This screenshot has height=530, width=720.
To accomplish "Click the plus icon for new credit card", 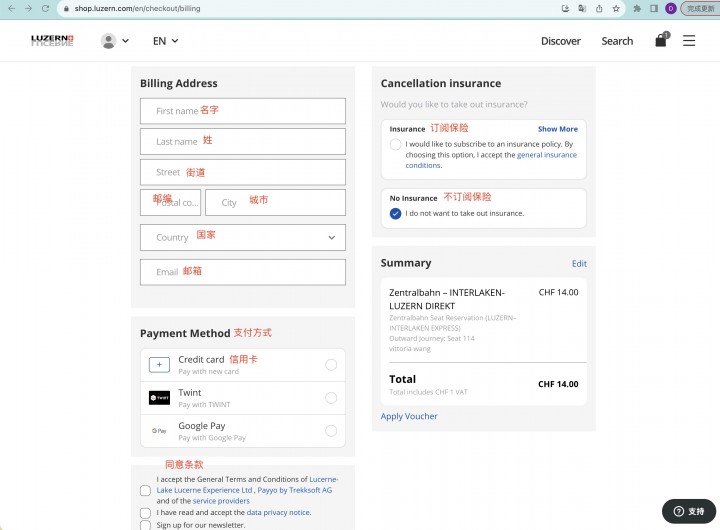I will click(x=159, y=365).
